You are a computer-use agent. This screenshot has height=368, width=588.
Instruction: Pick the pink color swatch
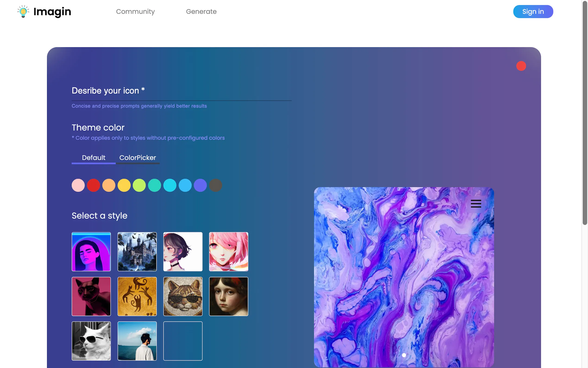click(78, 185)
